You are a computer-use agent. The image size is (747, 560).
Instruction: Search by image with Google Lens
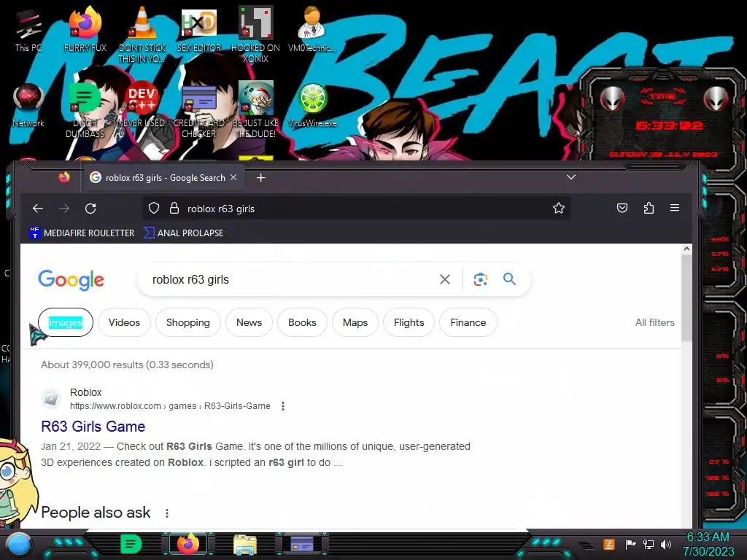[480, 279]
